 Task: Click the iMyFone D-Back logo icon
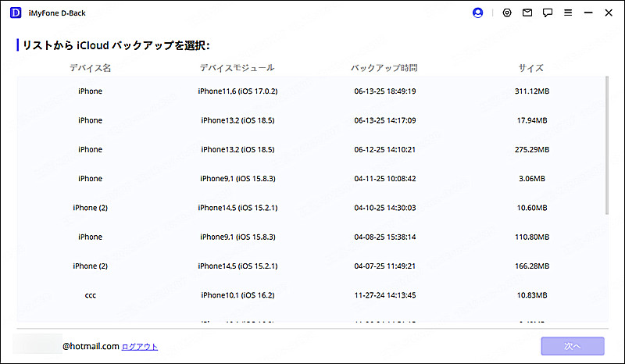(16, 12)
